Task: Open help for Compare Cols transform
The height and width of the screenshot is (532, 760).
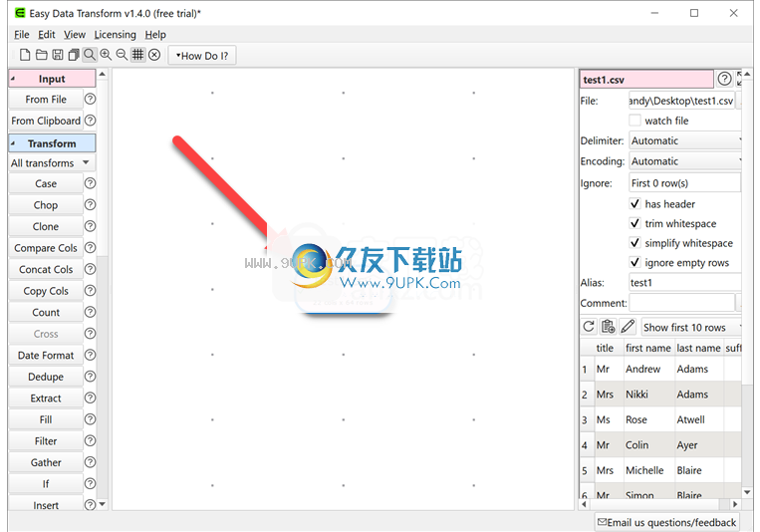Action: [x=91, y=248]
